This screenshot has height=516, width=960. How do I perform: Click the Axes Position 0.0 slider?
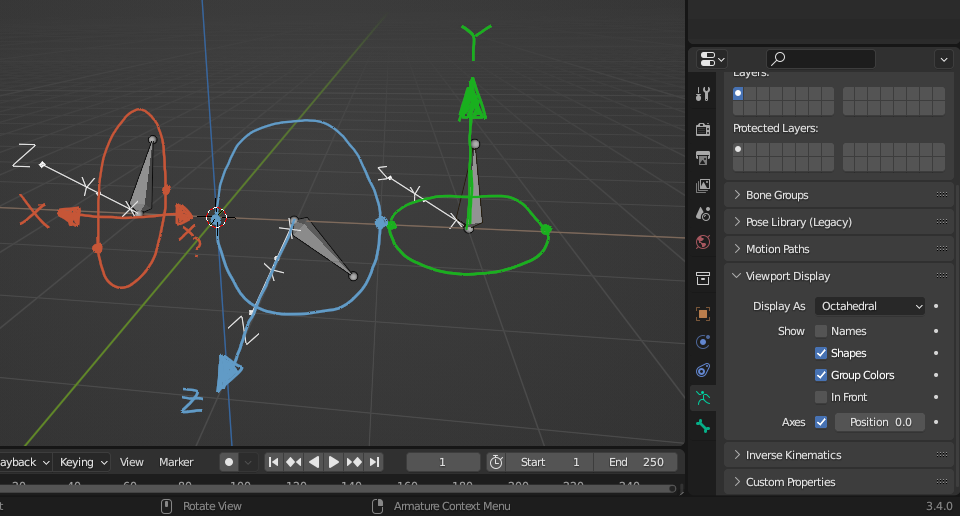coord(880,422)
